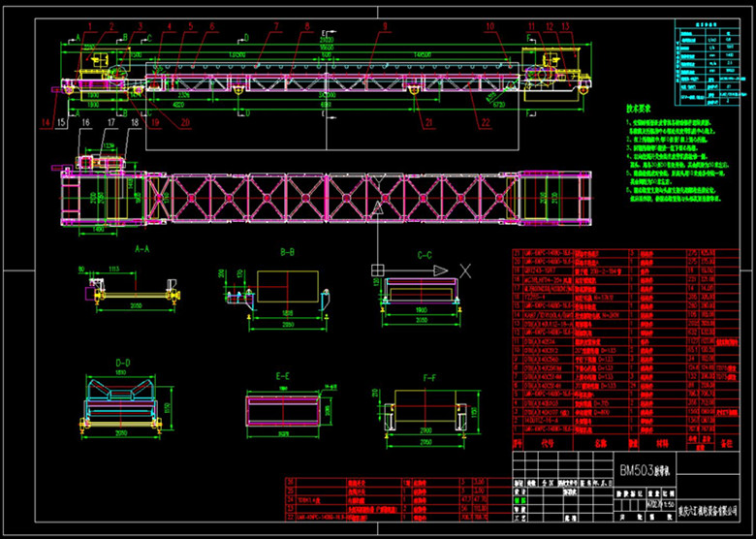Screen dimensions: 756x539
Task: Select part balloon number 14
Action: pyautogui.click(x=46, y=122)
